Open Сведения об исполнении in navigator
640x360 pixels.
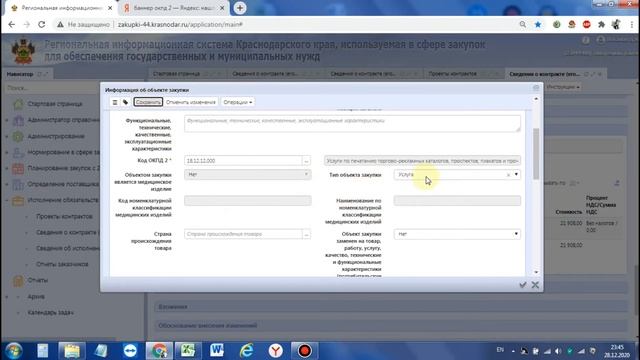[67, 248]
